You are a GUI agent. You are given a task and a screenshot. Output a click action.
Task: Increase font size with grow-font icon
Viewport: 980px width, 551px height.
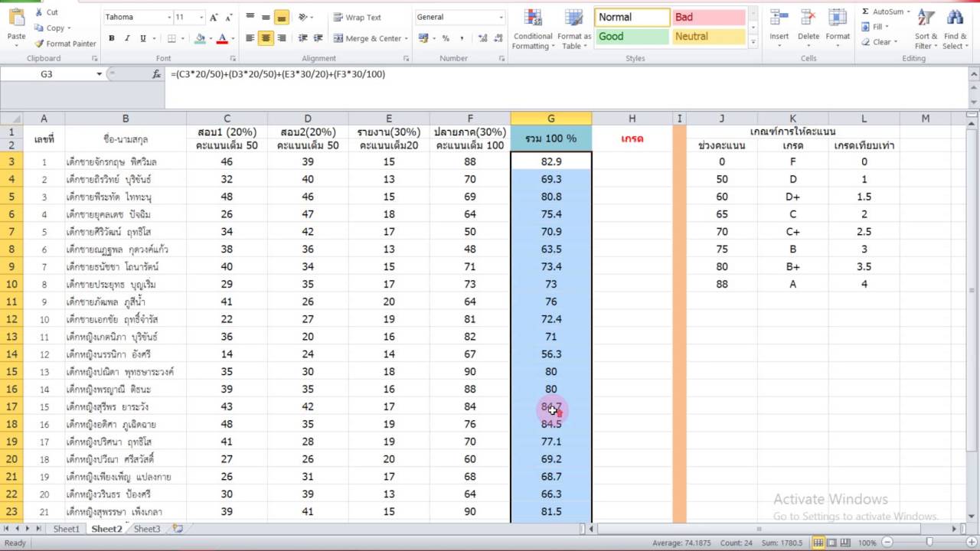click(x=214, y=17)
